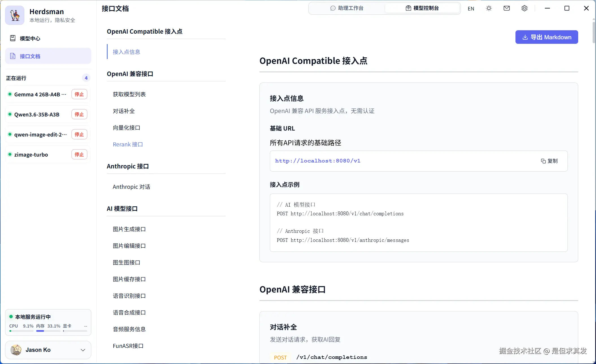The height and width of the screenshot is (364, 596).
Task: Select the qwen-image-edit-2 running model
Action: 40,135
